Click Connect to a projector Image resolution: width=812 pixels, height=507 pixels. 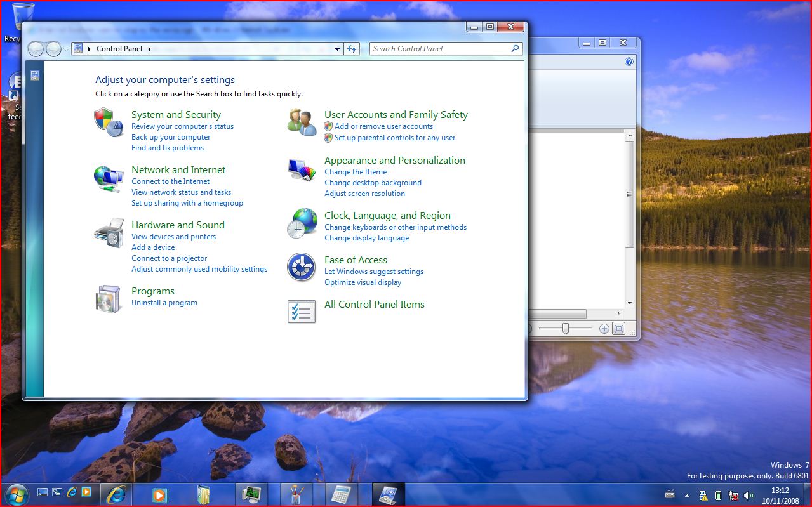point(169,258)
